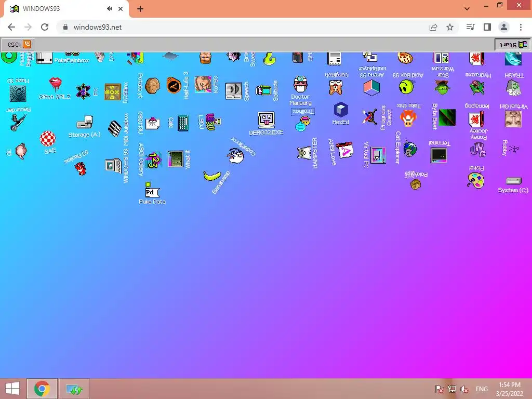Run the Hydra.exe icon
This screenshot has width=532, height=399.
[x=477, y=87]
